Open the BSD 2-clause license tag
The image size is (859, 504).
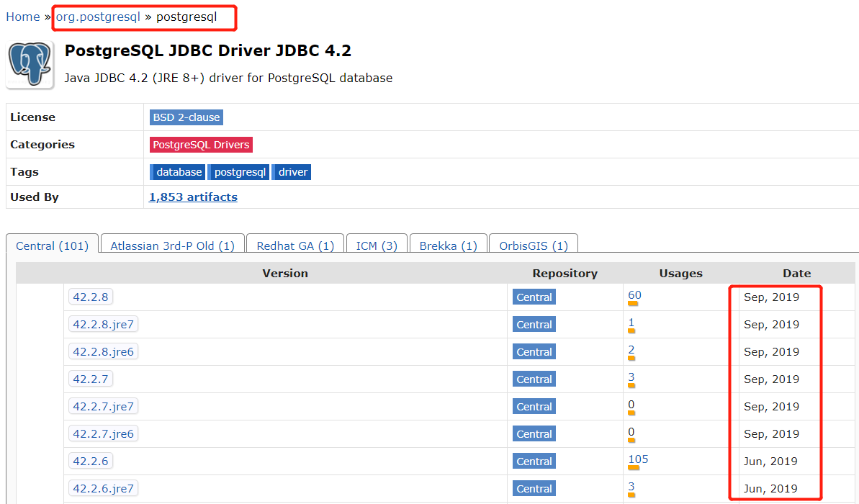click(x=186, y=117)
